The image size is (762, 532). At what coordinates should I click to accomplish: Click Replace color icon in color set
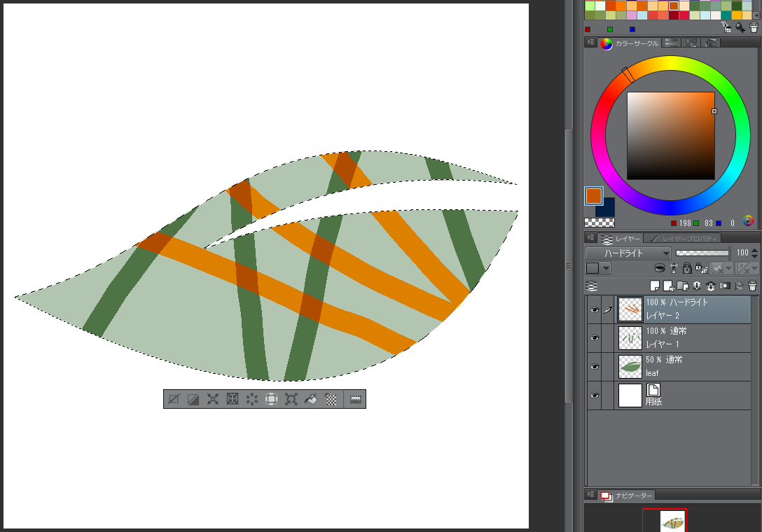click(x=726, y=28)
